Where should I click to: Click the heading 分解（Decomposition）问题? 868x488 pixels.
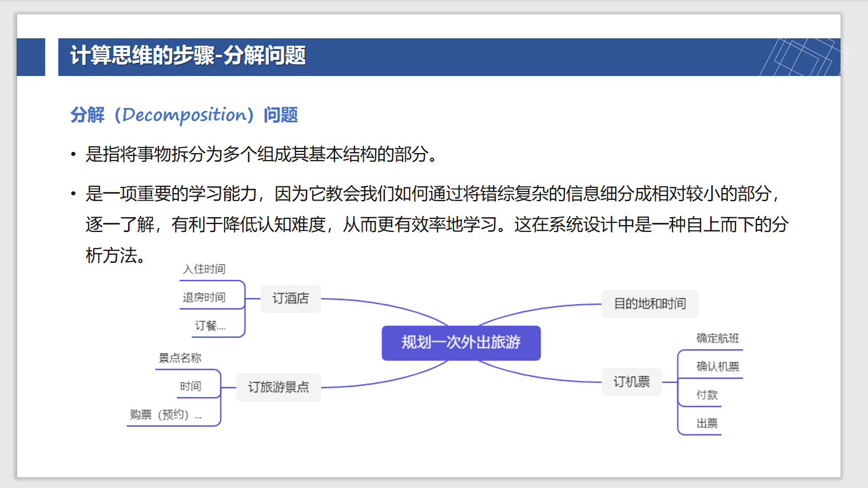point(184,115)
